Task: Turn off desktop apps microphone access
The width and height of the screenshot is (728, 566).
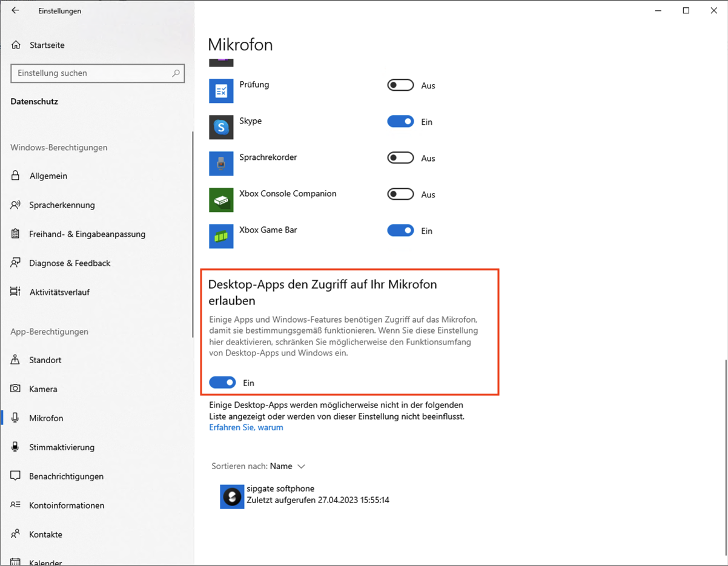Action: (222, 382)
